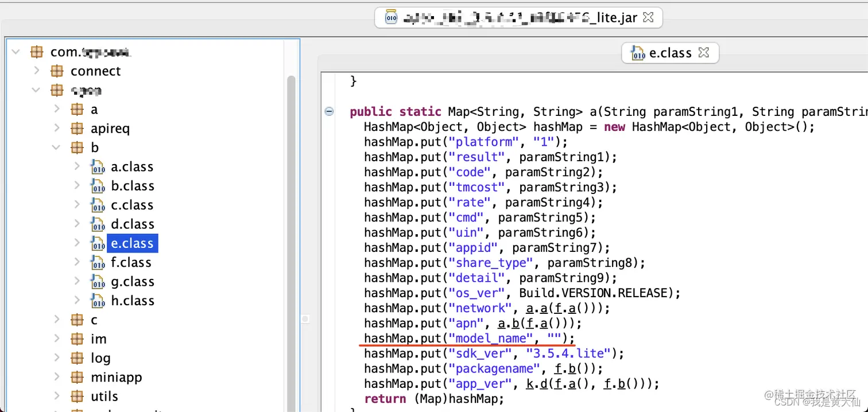
Task: Select f.class in the tree
Action: [x=131, y=262]
